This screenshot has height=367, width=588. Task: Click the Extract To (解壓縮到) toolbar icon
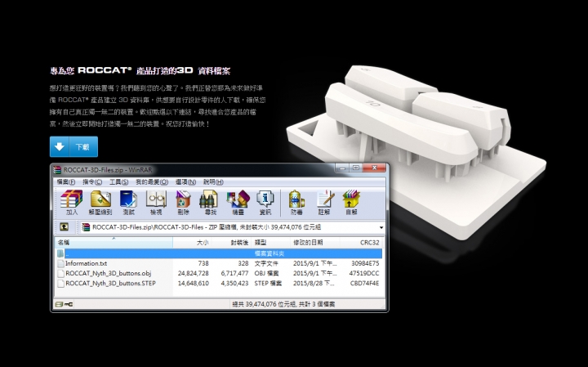[100, 202]
